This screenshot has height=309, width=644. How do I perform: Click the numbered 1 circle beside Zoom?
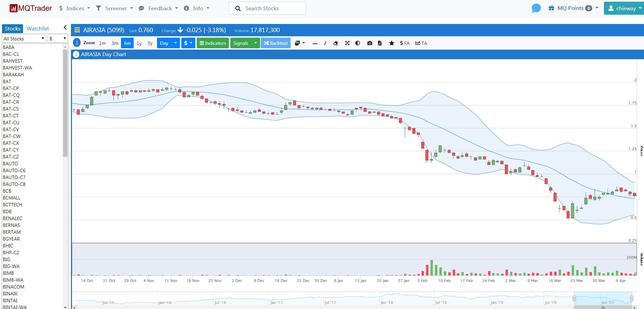tap(77, 43)
